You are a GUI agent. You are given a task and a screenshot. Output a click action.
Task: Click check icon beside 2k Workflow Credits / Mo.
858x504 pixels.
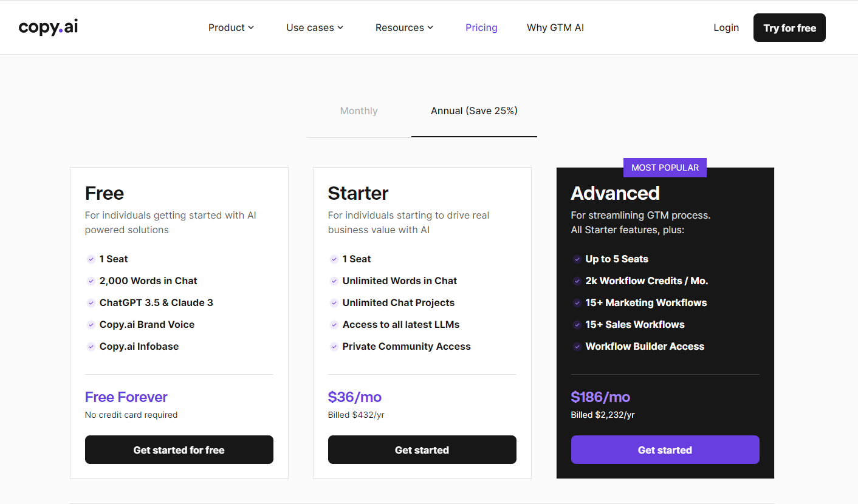click(577, 281)
